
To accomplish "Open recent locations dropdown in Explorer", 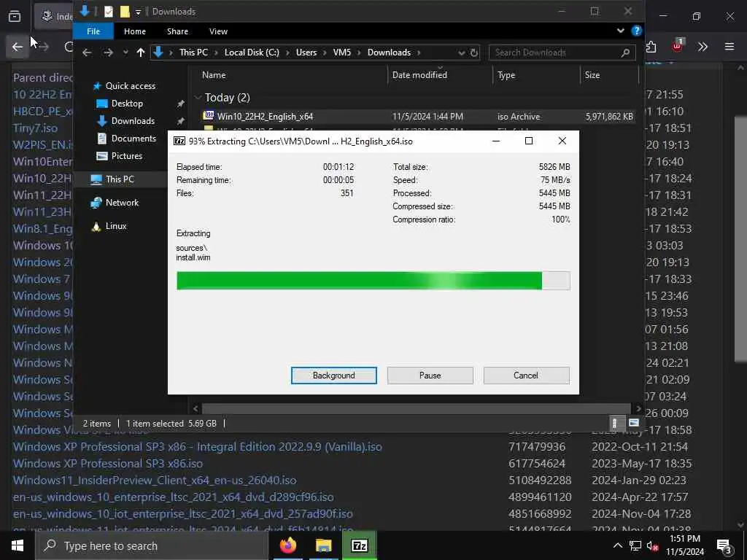I will coord(125,52).
